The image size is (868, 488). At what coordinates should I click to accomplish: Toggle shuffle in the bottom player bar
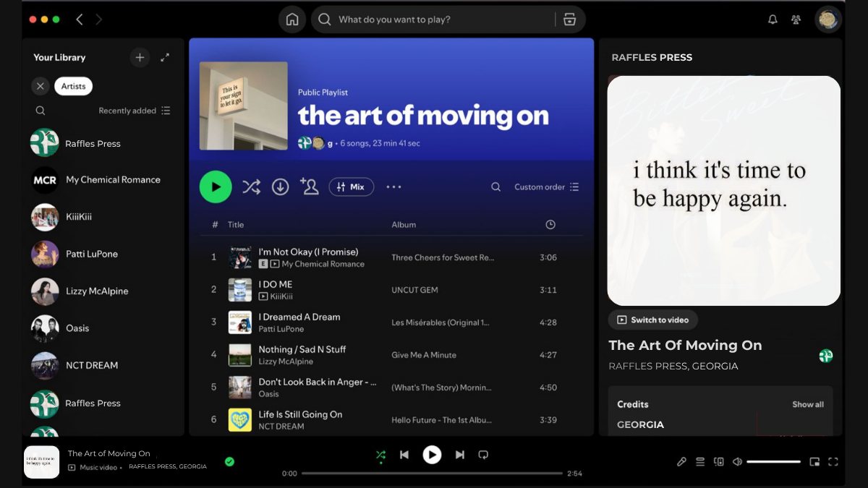point(380,455)
